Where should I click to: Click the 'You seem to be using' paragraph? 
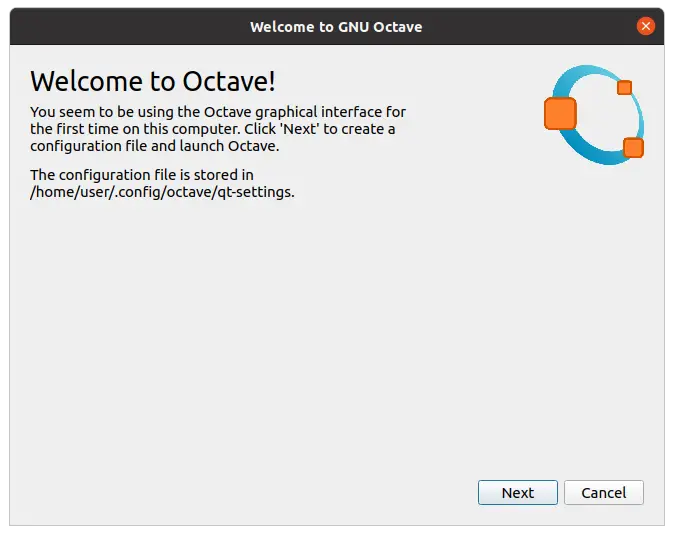coord(218,129)
